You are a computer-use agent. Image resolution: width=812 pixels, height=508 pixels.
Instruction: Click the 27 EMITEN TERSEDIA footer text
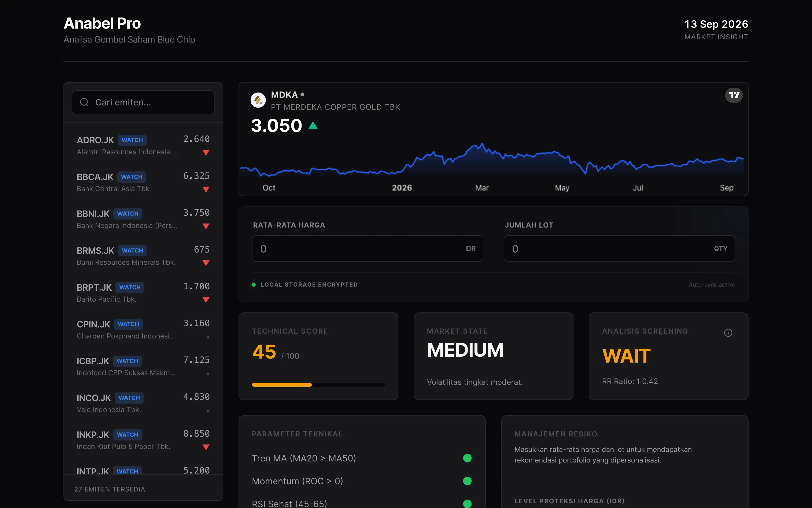[x=110, y=489]
